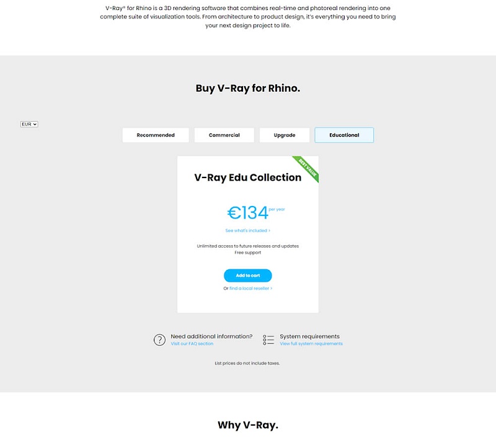
Task: Click the Add to cart button
Action: [x=247, y=276]
